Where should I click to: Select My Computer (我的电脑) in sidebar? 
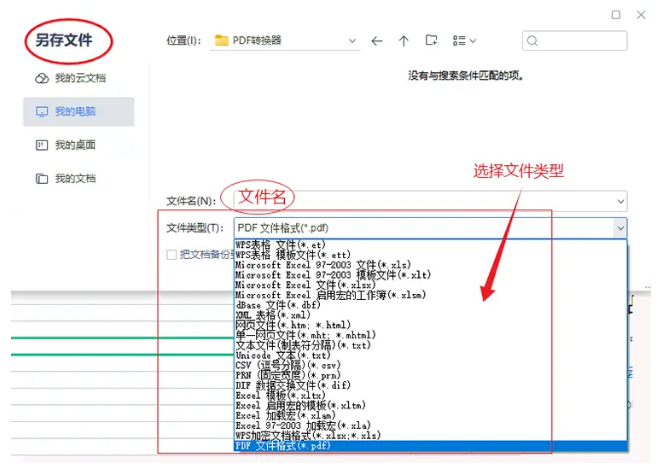point(79,111)
